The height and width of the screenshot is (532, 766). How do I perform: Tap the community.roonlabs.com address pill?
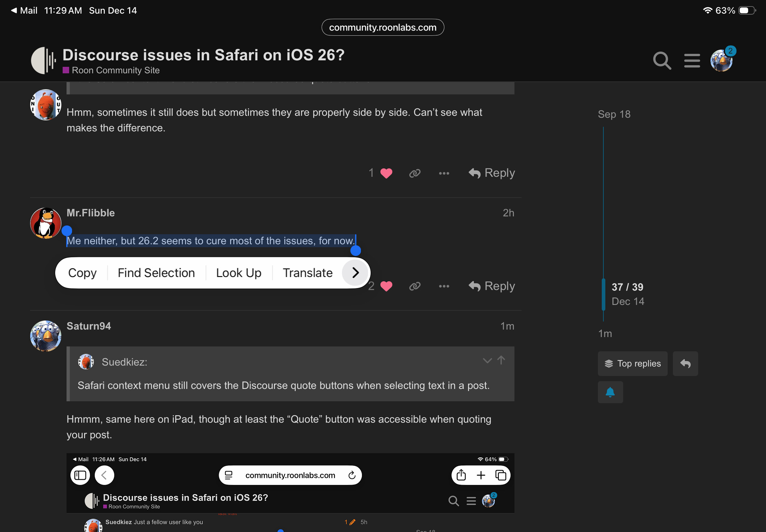coord(382,27)
